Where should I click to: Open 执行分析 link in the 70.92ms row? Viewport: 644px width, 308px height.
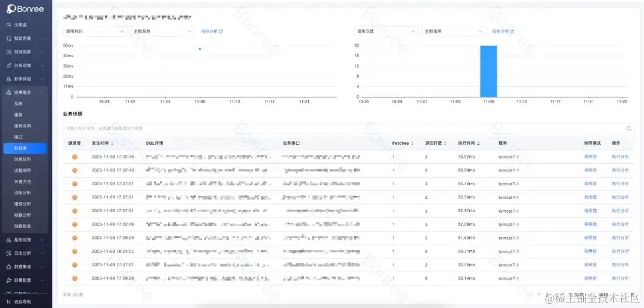click(x=620, y=157)
